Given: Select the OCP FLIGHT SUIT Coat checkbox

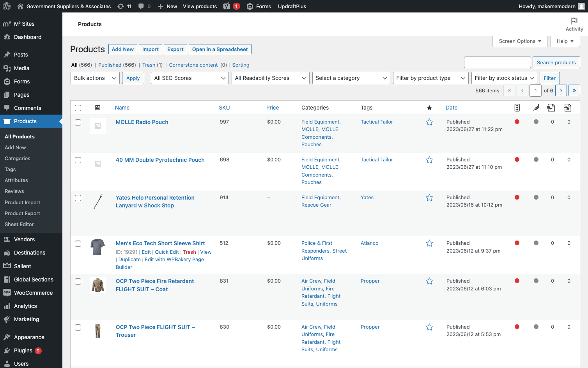Looking at the screenshot, I should pos(78,281).
